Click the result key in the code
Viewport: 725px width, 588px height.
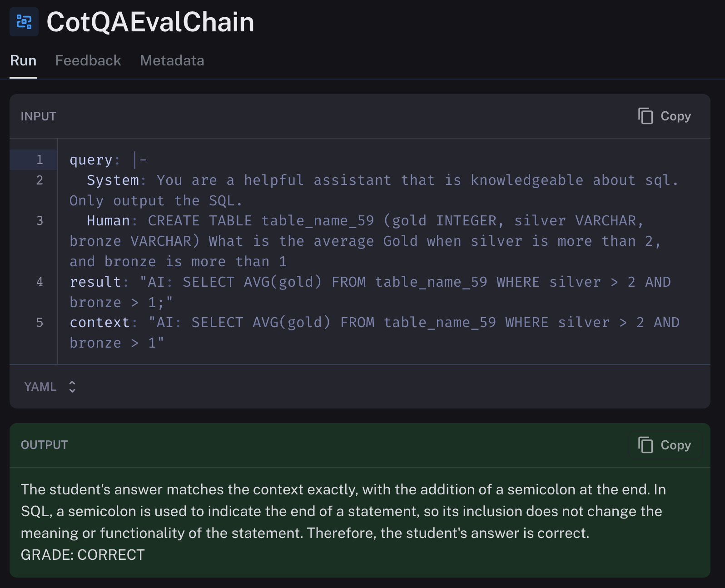click(x=95, y=282)
